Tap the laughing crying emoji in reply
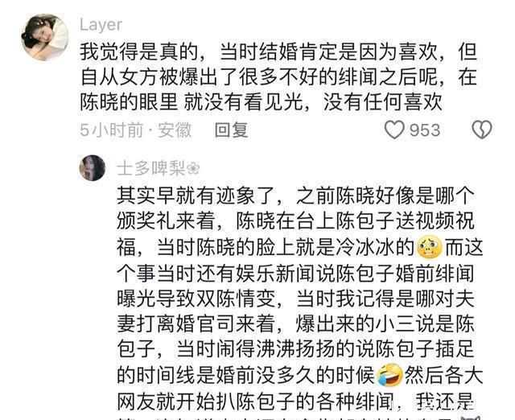The image size is (515, 420). [389, 375]
